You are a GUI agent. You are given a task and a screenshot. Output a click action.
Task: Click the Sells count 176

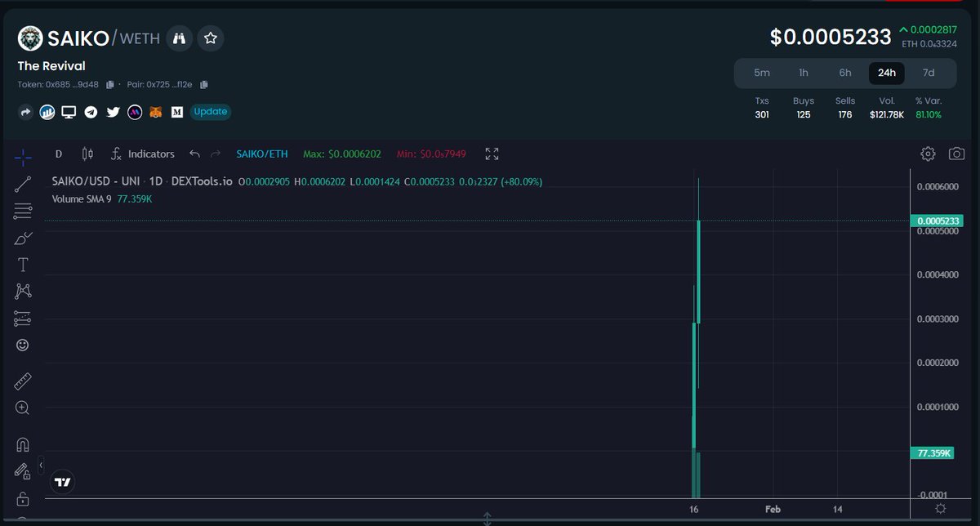coord(845,115)
